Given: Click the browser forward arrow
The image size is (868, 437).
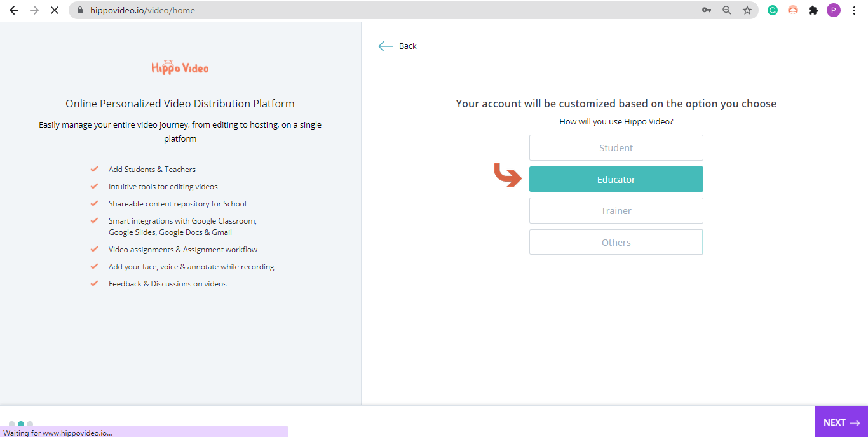Looking at the screenshot, I should [34, 10].
